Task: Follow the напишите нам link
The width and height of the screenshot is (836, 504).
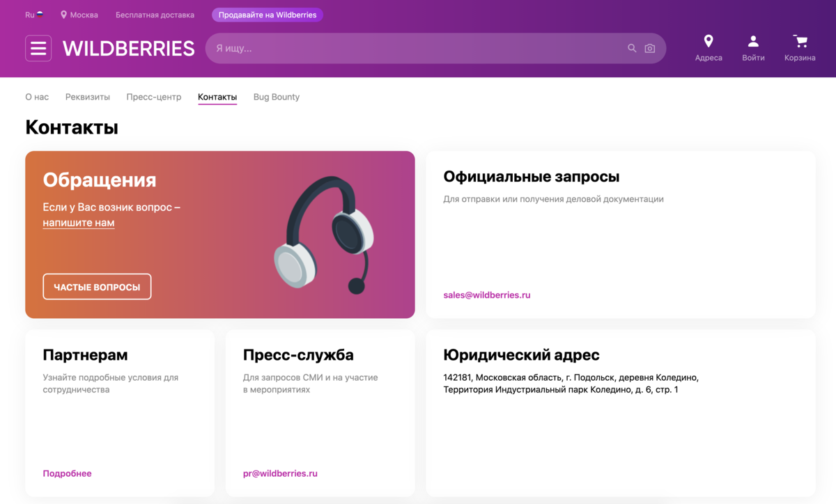Action: point(79,223)
